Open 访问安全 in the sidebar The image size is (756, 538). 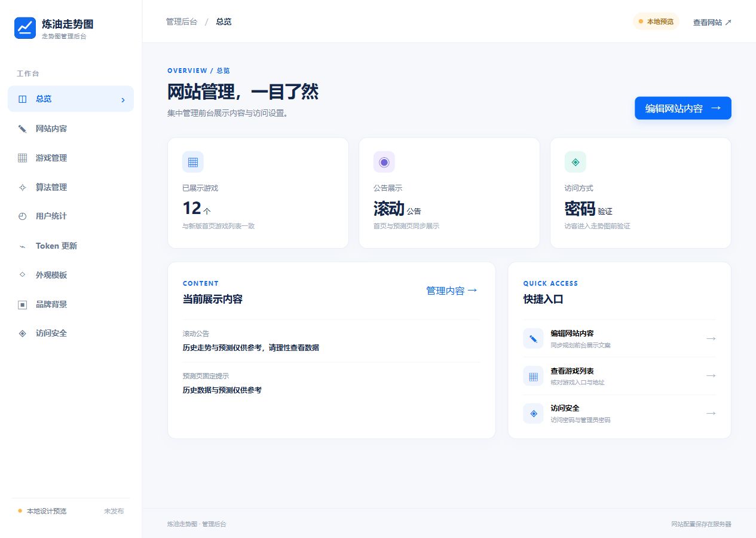[x=71, y=334]
